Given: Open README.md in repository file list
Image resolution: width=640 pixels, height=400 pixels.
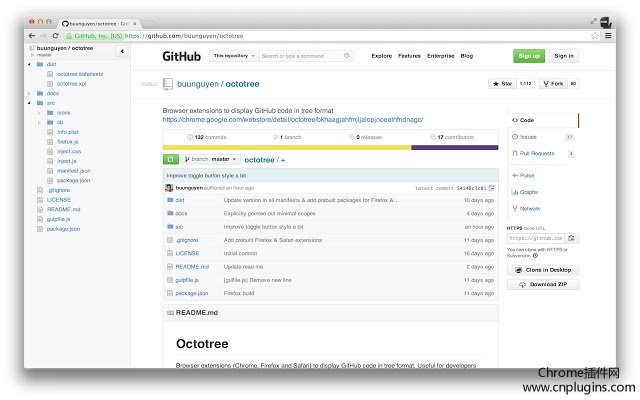Looking at the screenshot, I should point(192,267).
